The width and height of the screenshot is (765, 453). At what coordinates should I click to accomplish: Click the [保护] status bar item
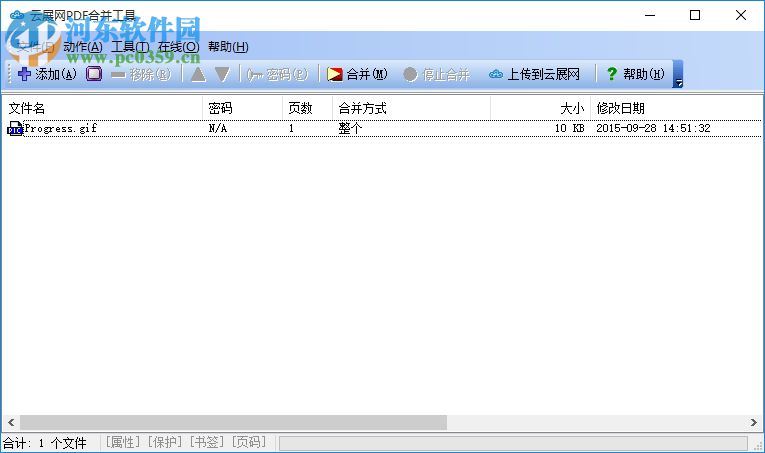pyautogui.click(x=165, y=442)
